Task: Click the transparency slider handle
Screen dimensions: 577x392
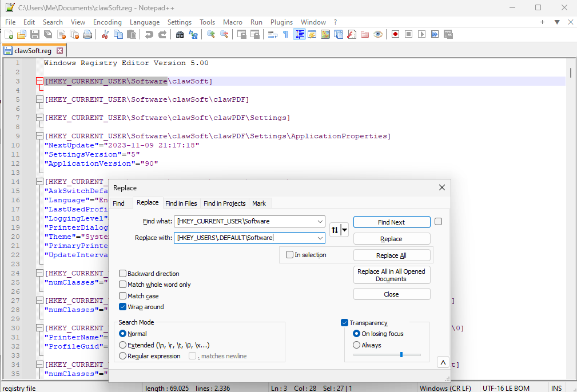Action: [x=401, y=355]
